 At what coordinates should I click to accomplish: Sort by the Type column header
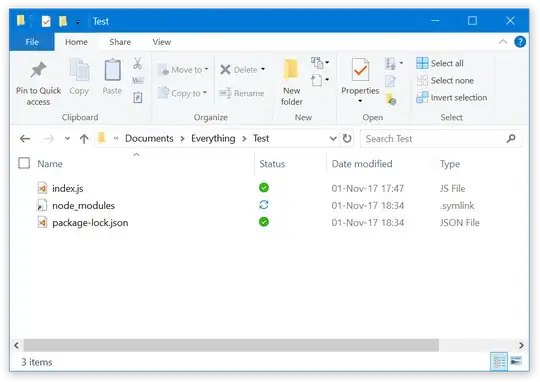tap(450, 164)
